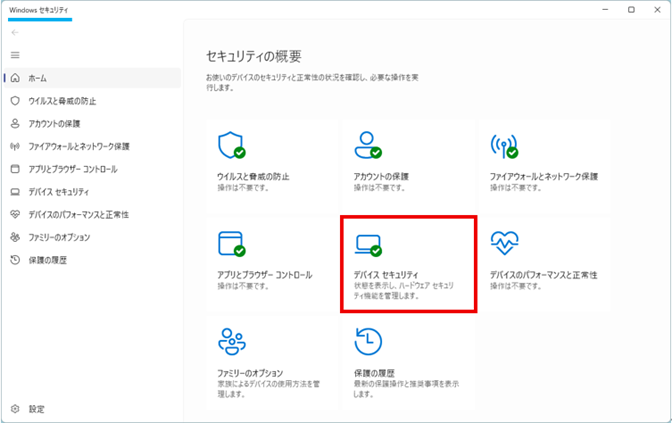Open 設定 at the sidebar bottom

pyautogui.click(x=36, y=409)
